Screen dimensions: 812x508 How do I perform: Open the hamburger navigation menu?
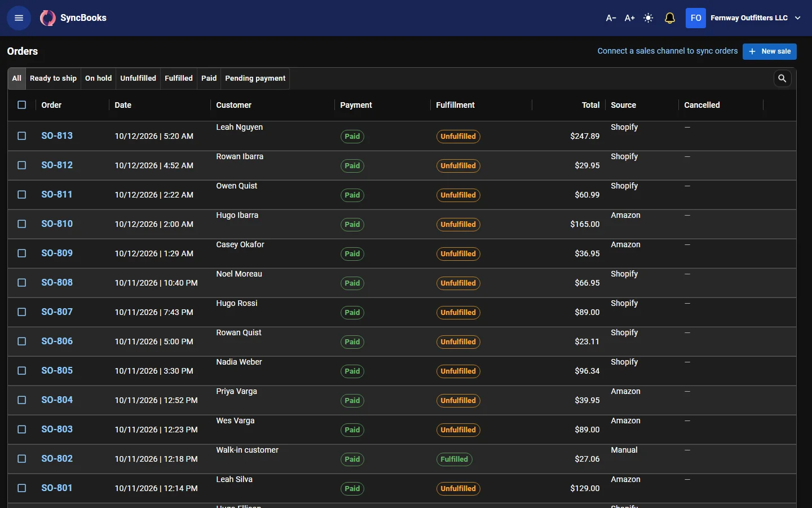tap(19, 18)
